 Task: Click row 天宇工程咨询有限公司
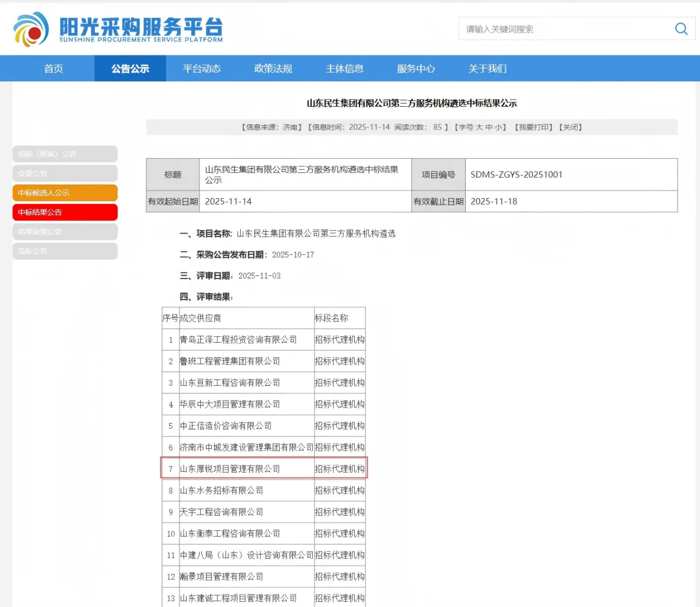(264, 512)
